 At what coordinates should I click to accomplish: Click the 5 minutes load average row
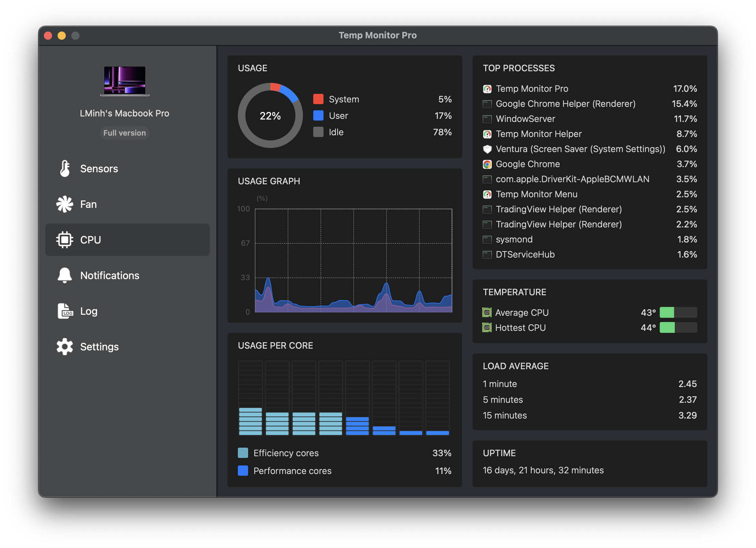[590, 400]
